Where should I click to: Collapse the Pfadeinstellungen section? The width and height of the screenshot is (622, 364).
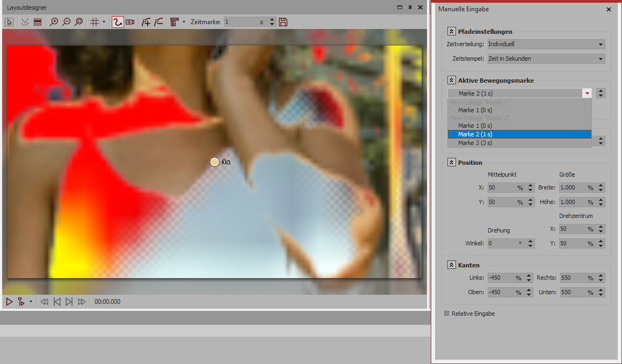click(x=451, y=32)
